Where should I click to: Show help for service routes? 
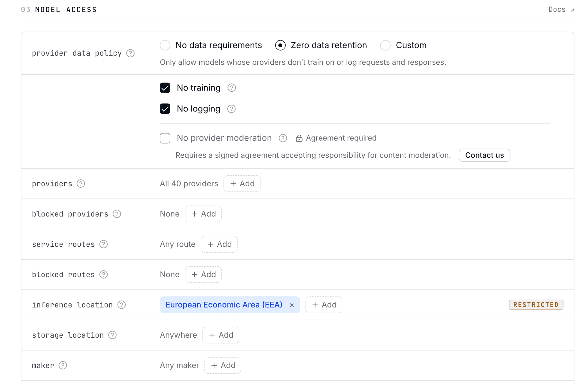[x=103, y=244]
